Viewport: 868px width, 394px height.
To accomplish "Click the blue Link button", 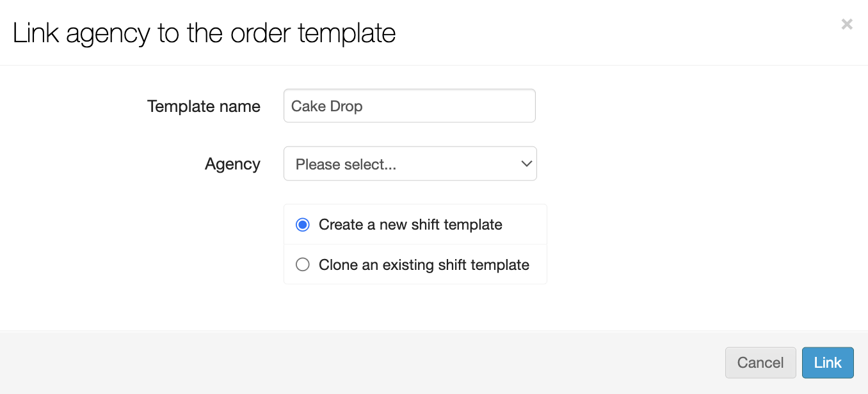I will pos(827,363).
